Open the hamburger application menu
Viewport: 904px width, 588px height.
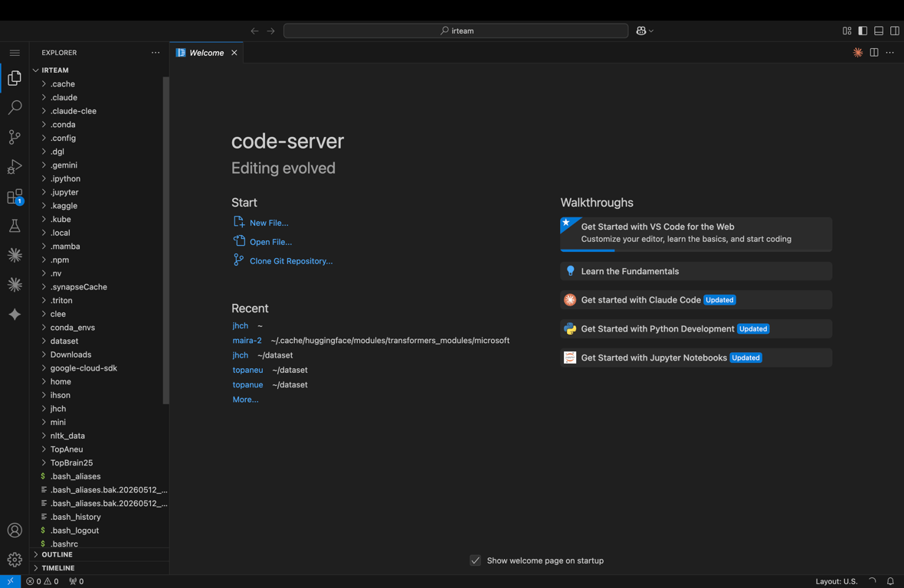(x=15, y=53)
